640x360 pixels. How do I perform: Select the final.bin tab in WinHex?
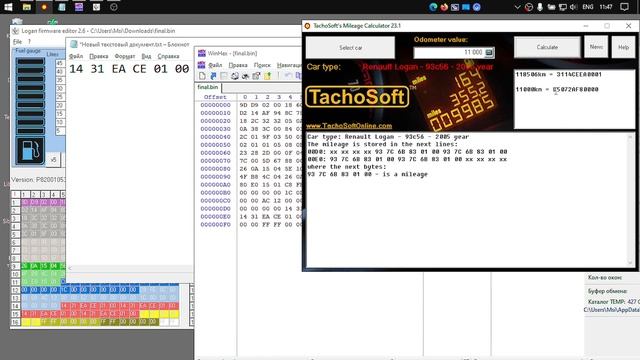[x=208, y=87]
